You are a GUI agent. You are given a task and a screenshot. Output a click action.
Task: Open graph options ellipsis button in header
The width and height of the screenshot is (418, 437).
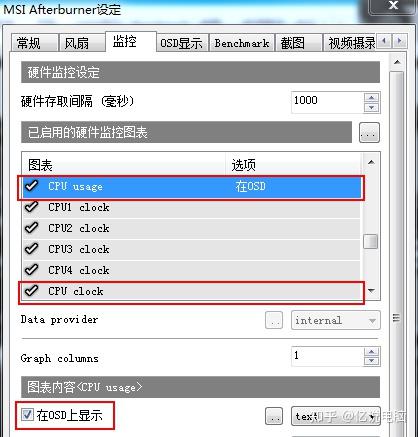tap(369, 133)
